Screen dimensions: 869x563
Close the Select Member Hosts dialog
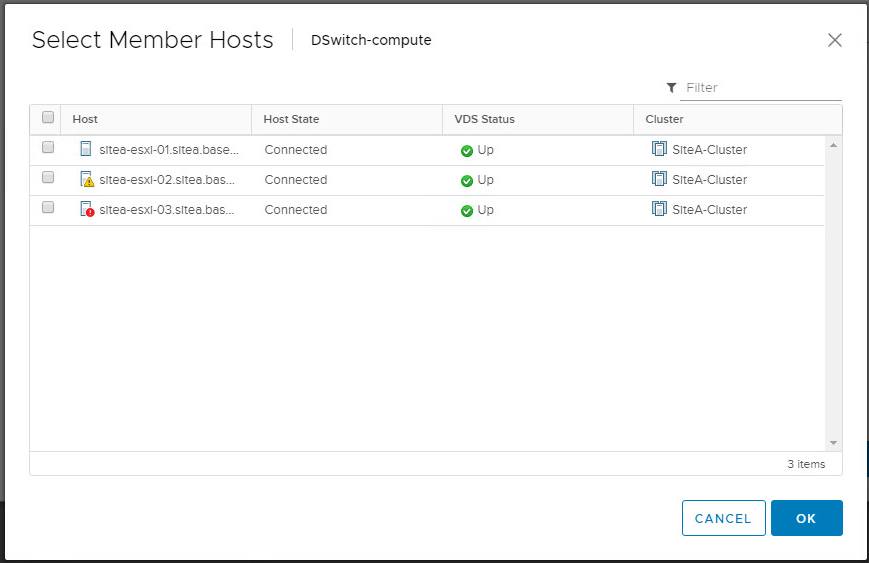coord(835,40)
